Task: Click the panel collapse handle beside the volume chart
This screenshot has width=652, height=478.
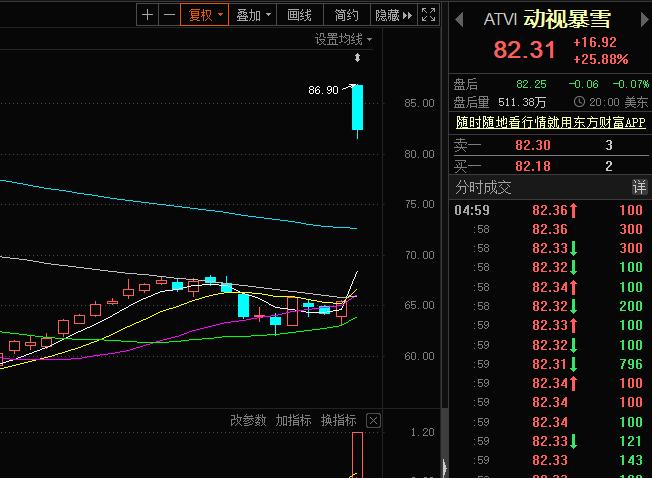Action: pyautogui.click(x=445, y=467)
